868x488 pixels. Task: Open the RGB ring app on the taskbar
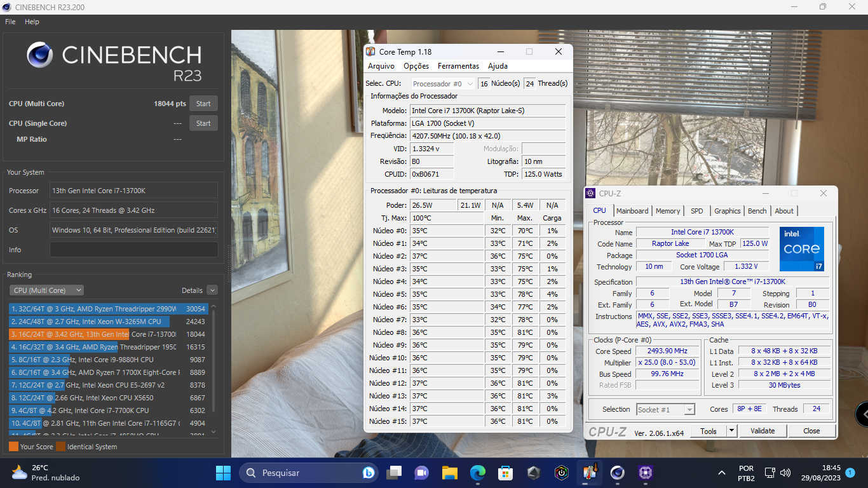562,473
